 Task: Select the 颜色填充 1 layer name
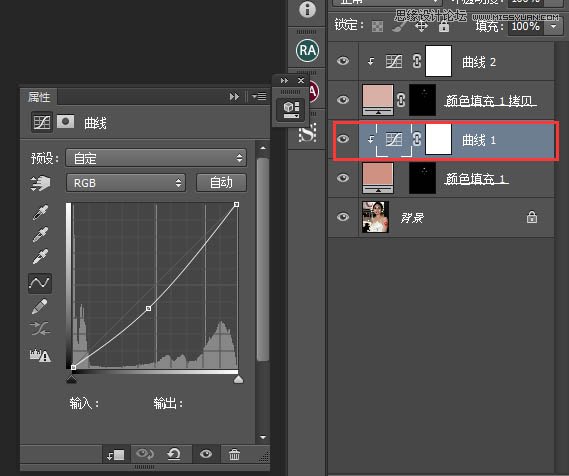pyautogui.click(x=477, y=179)
